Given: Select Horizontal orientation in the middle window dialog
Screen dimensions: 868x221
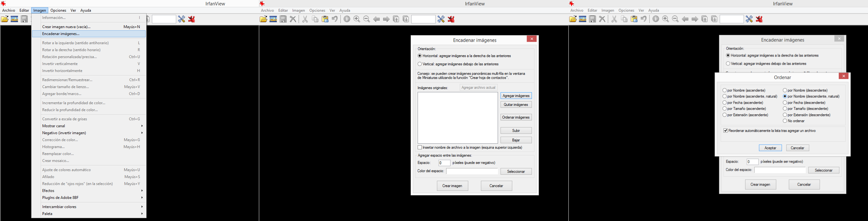Looking at the screenshot, I should click(x=420, y=56).
